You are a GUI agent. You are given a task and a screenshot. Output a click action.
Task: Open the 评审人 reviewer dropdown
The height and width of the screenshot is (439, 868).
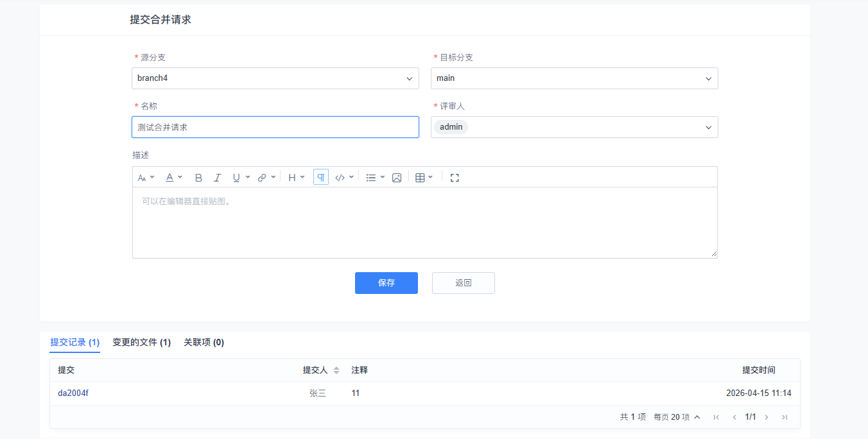[574, 127]
